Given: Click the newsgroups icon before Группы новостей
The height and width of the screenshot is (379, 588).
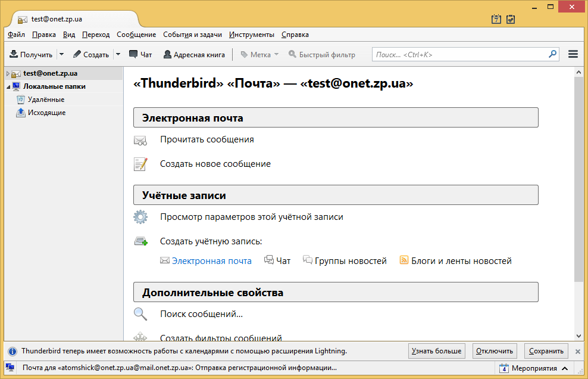Looking at the screenshot, I should [308, 260].
